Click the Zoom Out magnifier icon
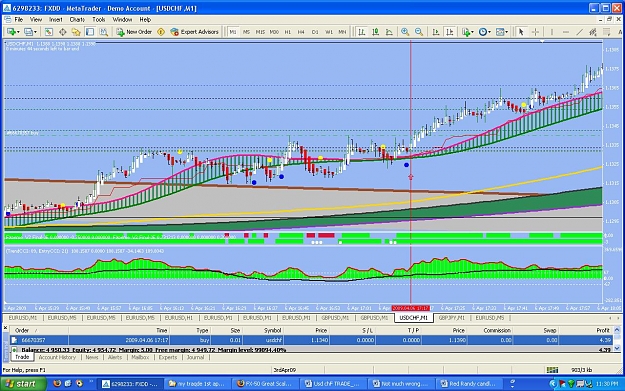 pyautogui.click(x=419, y=32)
